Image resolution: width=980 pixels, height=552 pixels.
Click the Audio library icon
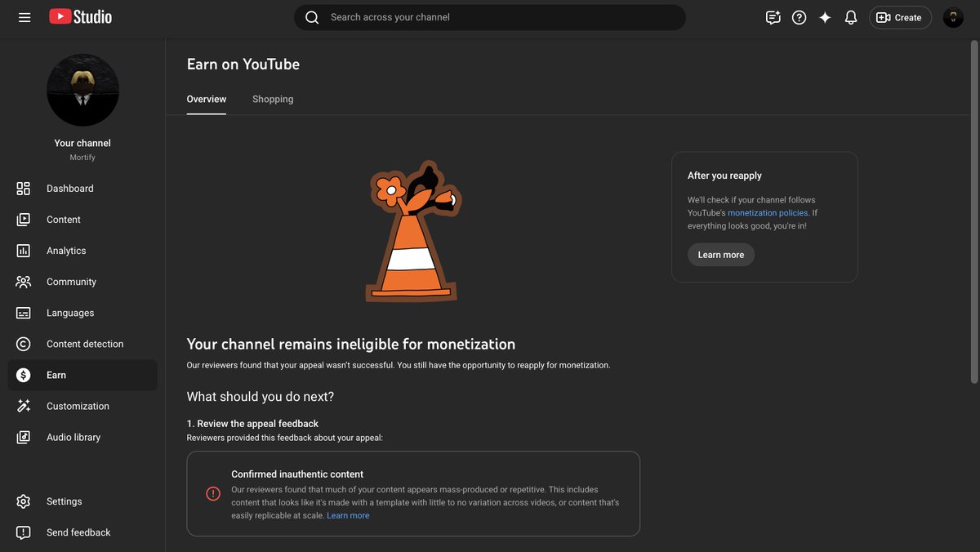click(x=24, y=437)
